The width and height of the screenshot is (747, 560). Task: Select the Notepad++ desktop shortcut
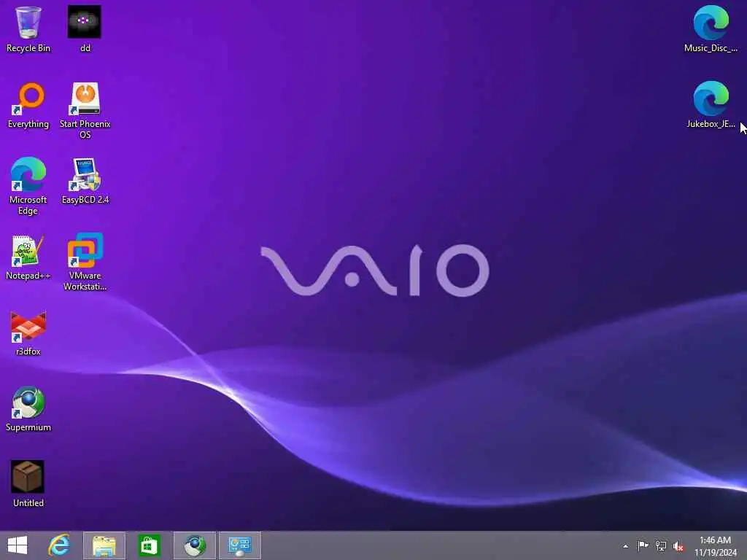click(x=28, y=257)
